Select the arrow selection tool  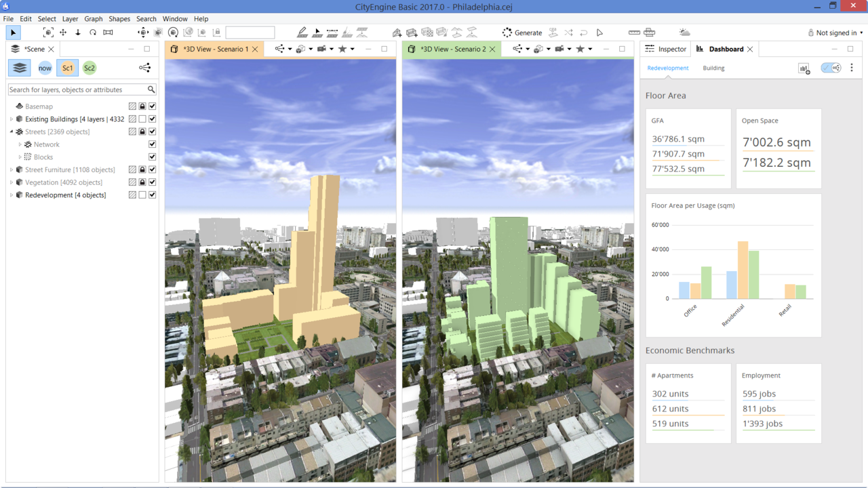(13, 33)
